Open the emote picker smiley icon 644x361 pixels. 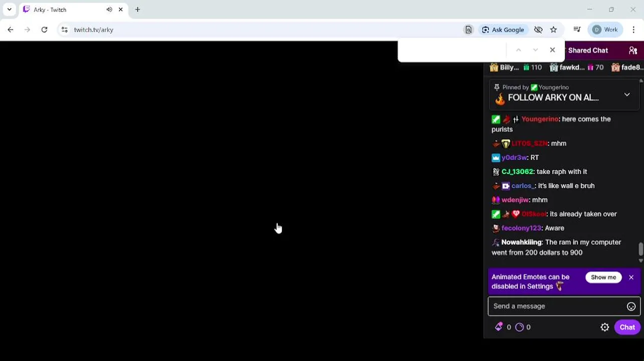631,306
